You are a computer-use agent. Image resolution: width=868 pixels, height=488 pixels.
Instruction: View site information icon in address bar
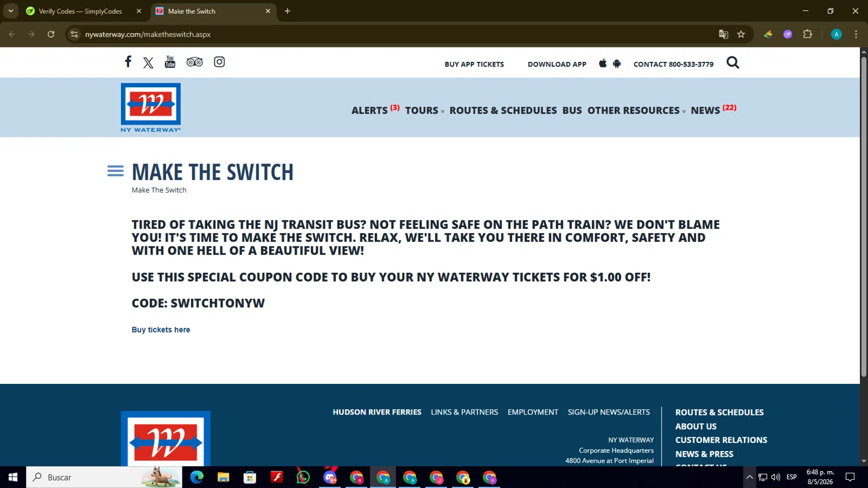tap(74, 34)
